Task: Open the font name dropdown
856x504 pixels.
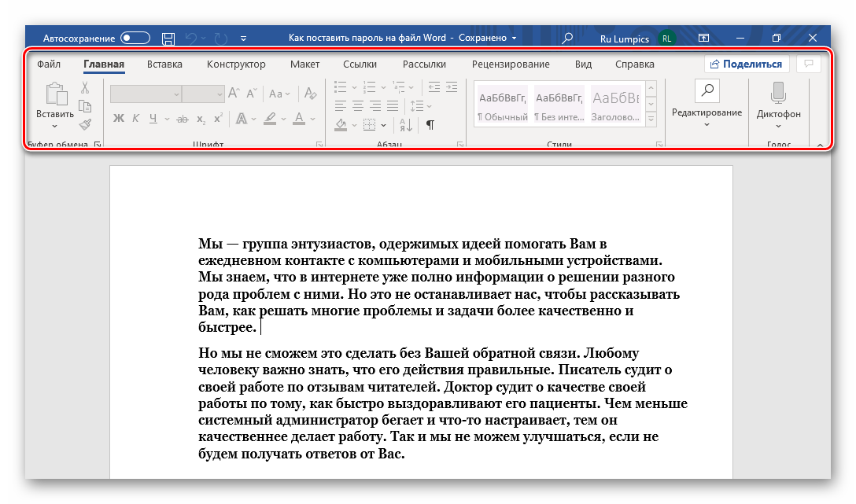Action: (175, 94)
